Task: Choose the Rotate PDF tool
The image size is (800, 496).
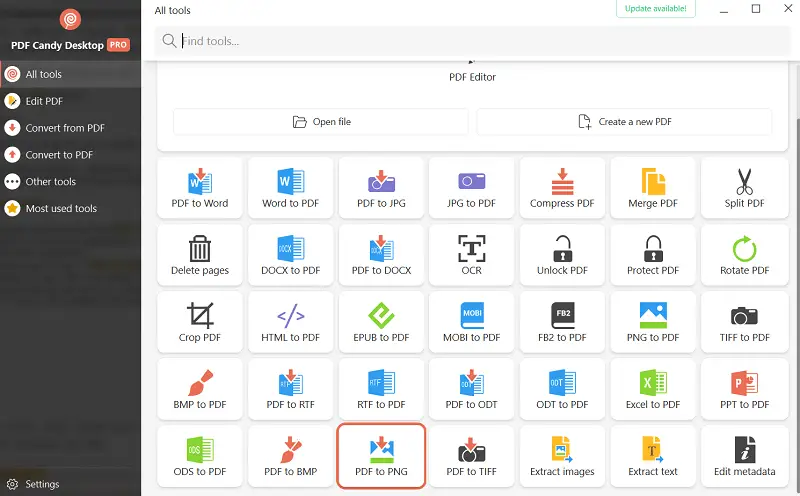Action: (x=744, y=255)
